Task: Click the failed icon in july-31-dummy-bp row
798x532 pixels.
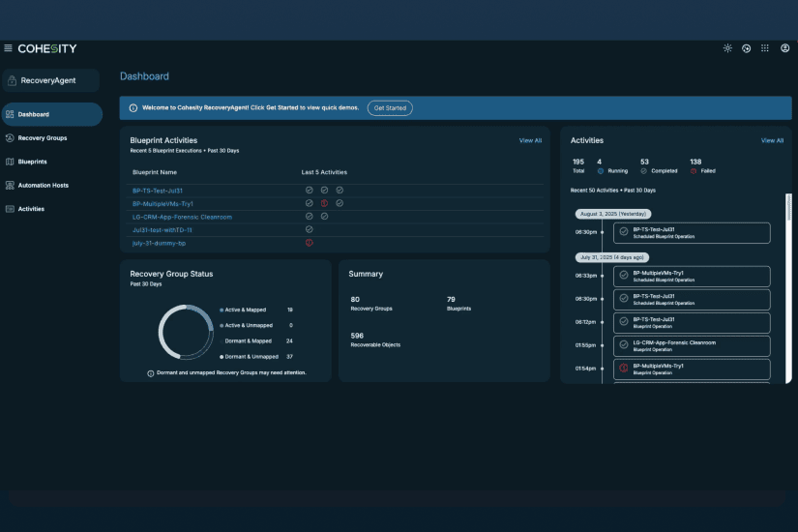Action: [309, 243]
